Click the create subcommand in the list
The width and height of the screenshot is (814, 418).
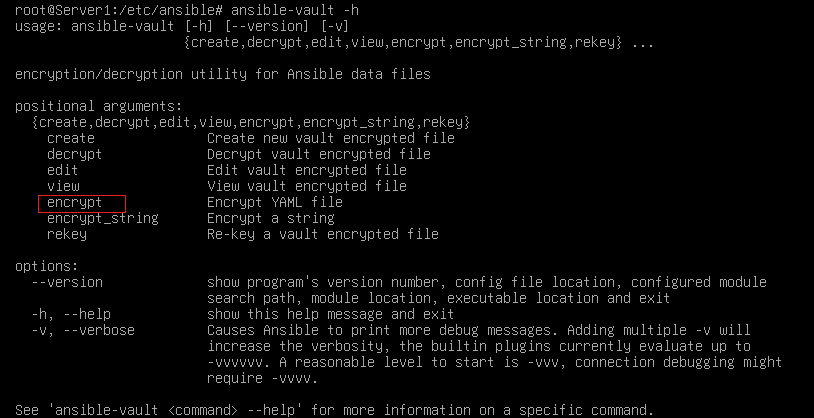[71, 139]
